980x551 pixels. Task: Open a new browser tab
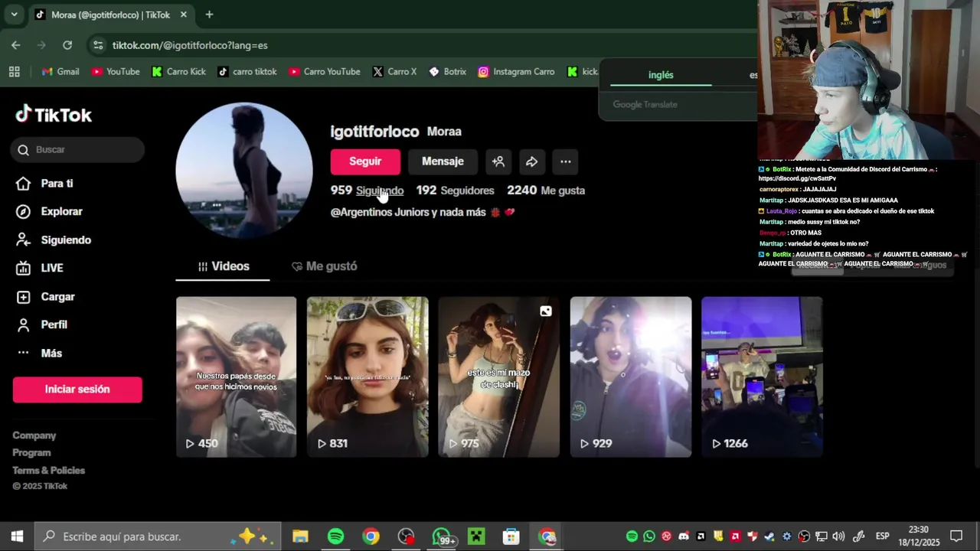(x=209, y=15)
